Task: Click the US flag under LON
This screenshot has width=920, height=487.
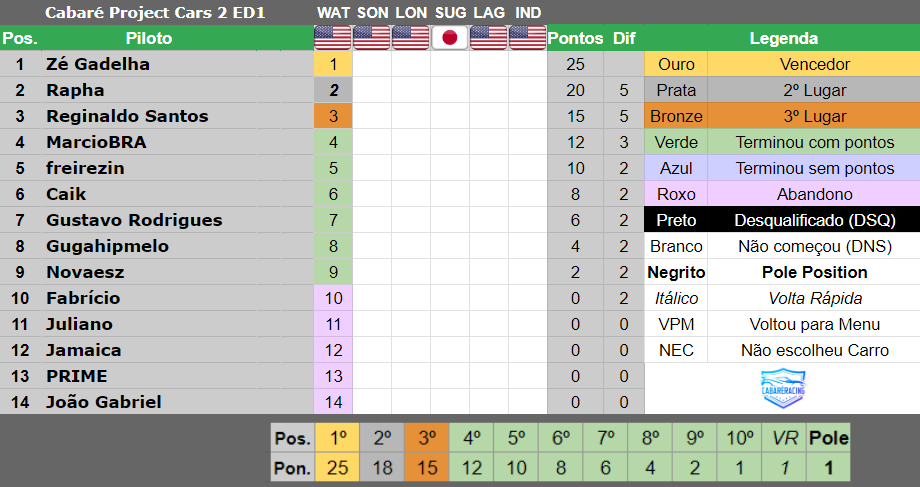Action: [x=411, y=38]
